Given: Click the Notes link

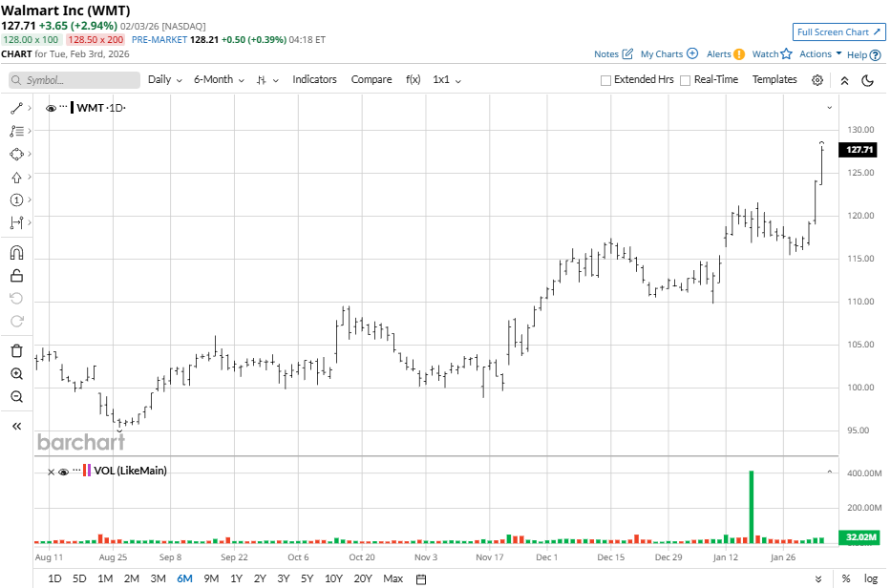Looking at the screenshot, I should tap(605, 54).
